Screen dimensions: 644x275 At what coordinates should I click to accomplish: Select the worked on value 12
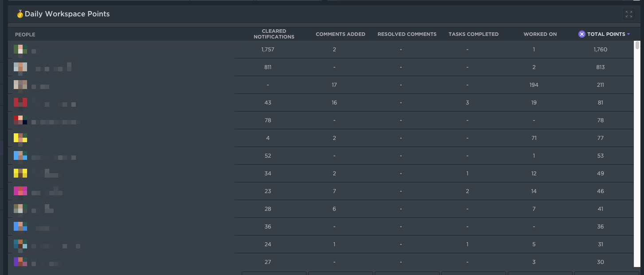534,174
